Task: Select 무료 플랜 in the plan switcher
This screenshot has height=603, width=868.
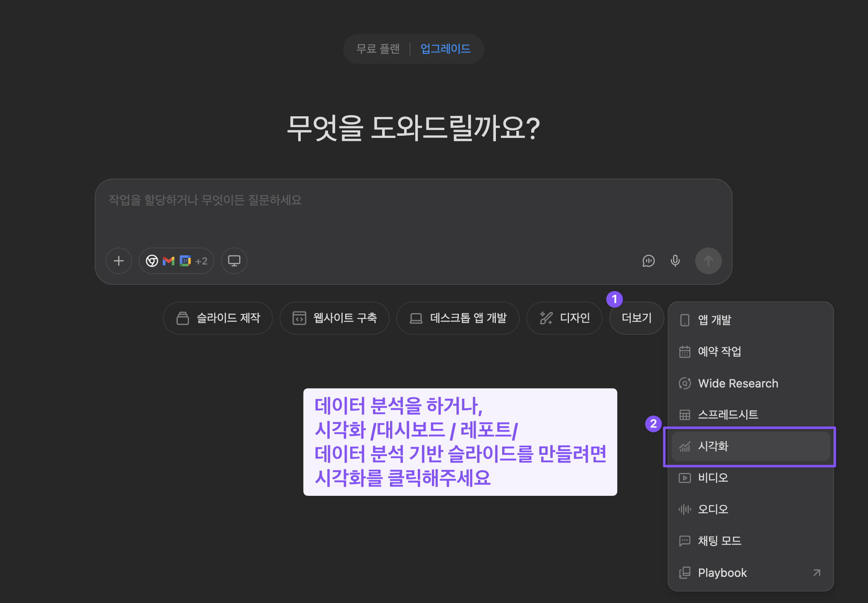Action: [378, 48]
